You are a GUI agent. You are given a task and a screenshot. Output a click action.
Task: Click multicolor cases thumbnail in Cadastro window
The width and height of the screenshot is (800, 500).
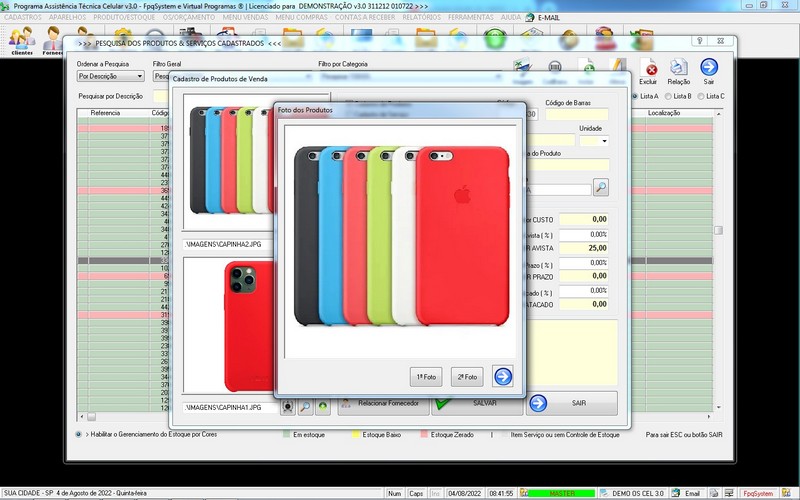click(x=230, y=160)
